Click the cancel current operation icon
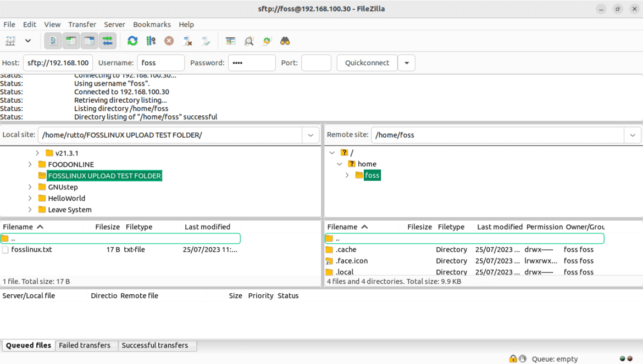643x364 pixels. point(169,41)
